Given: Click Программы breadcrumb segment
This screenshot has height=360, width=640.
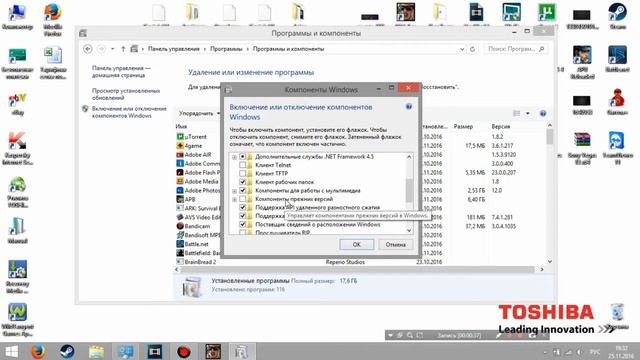Looking at the screenshot, I should point(226,49).
